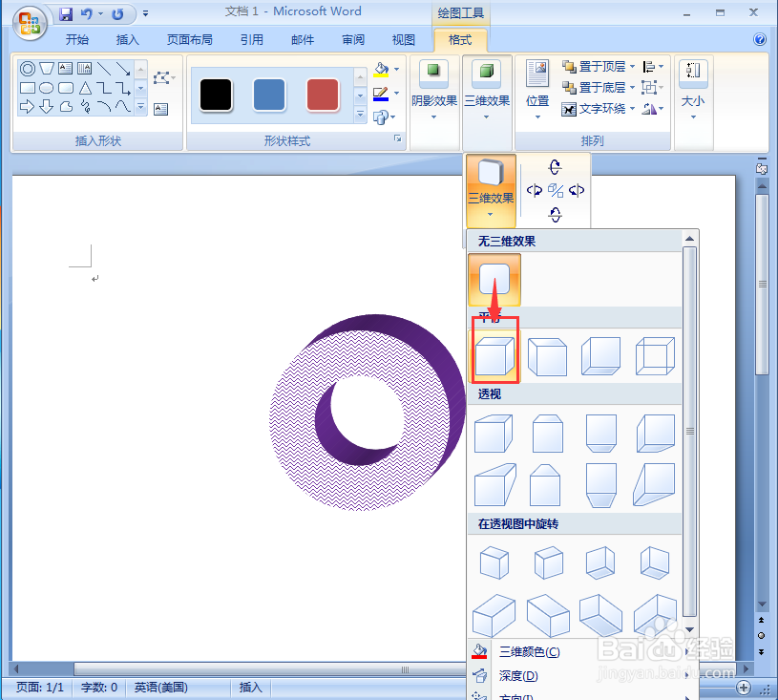This screenshot has height=700, width=778.
Task: Undo the last action
Action: (87, 14)
